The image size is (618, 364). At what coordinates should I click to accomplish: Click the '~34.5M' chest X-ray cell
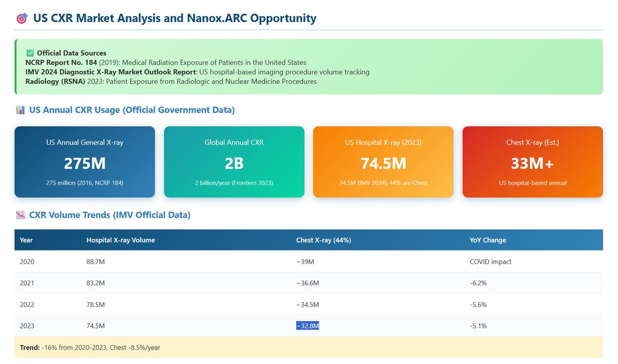pyautogui.click(x=307, y=305)
